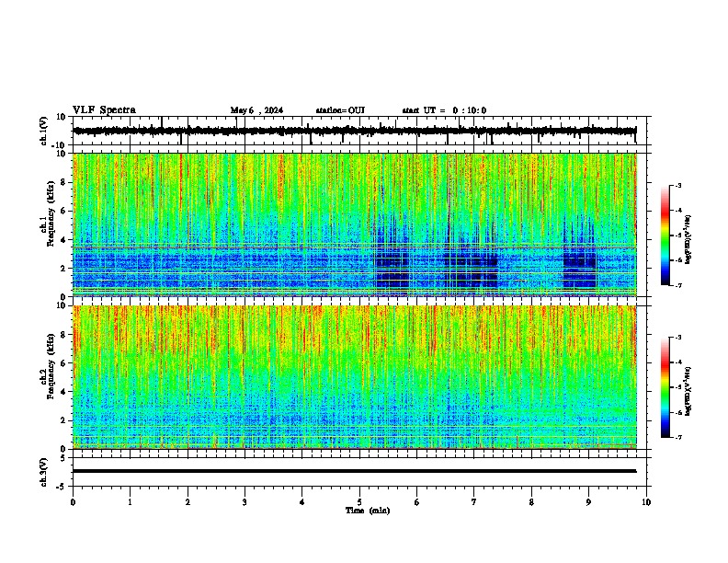728x563 pixels.
Task: Click the "ch.1(V)" waveform axis label
Action: point(43,131)
